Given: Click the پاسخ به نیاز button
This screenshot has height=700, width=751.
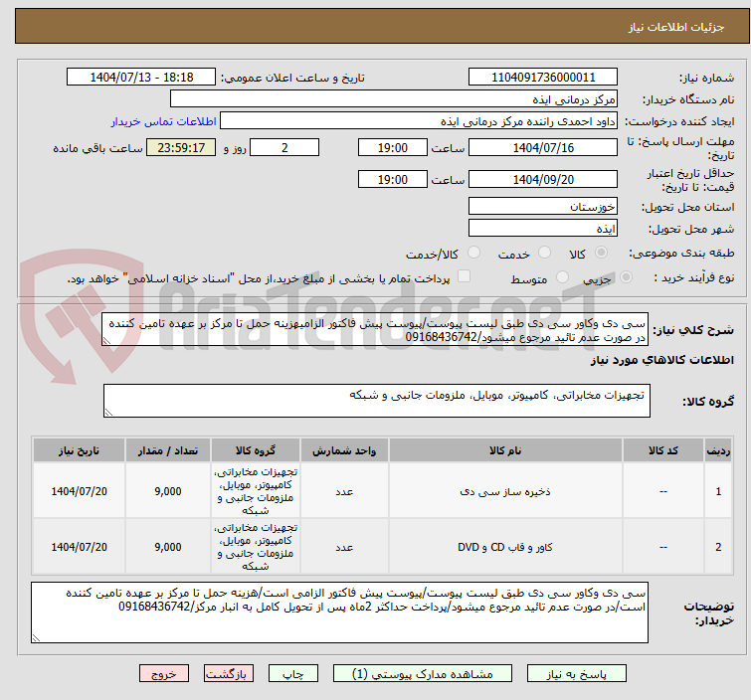Looking at the screenshot, I should (x=577, y=674).
